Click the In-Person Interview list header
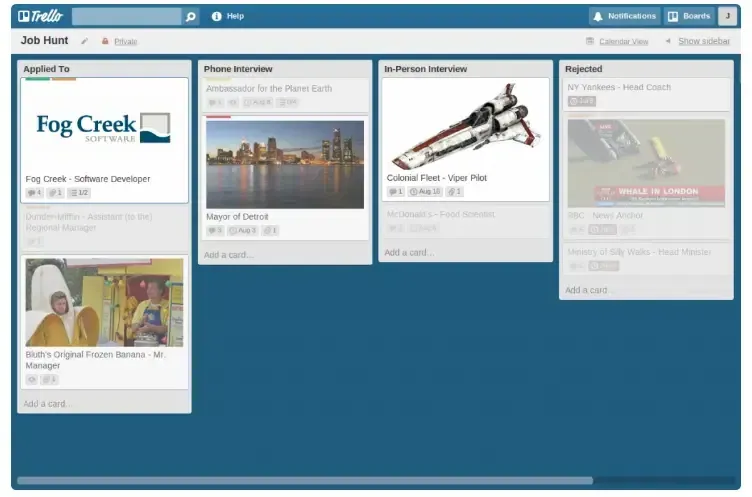This screenshot has height=497, width=752. pyautogui.click(x=425, y=69)
